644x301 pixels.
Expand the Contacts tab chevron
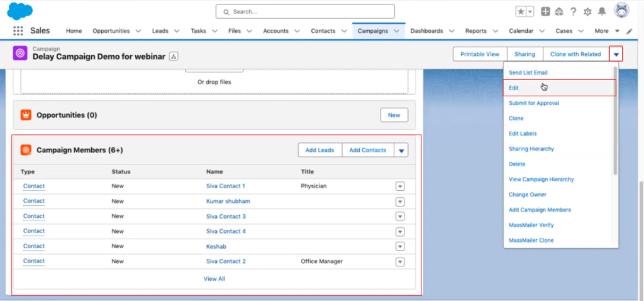click(343, 31)
